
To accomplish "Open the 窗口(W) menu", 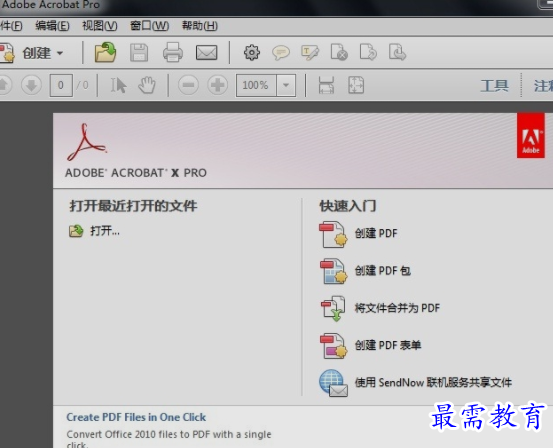I will 149,26.
